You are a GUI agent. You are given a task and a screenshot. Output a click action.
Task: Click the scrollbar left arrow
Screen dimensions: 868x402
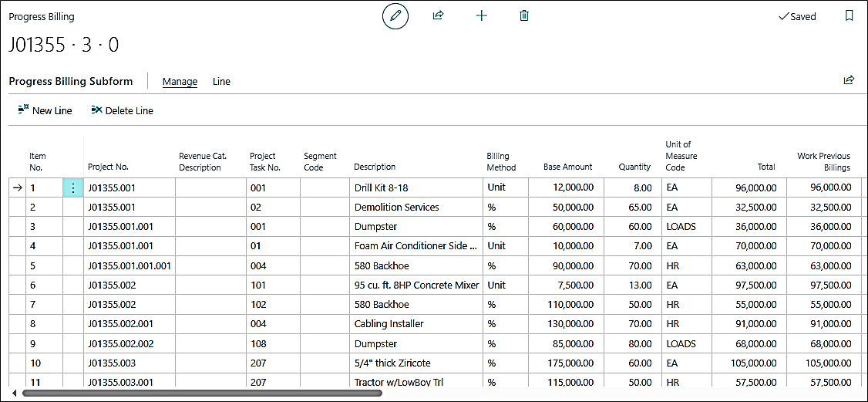15,393
